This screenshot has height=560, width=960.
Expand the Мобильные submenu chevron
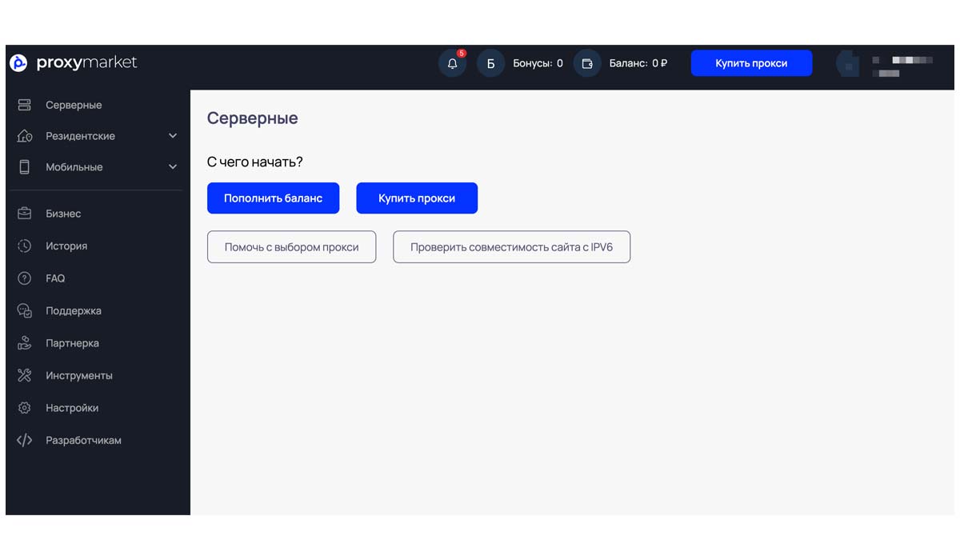point(173,167)
